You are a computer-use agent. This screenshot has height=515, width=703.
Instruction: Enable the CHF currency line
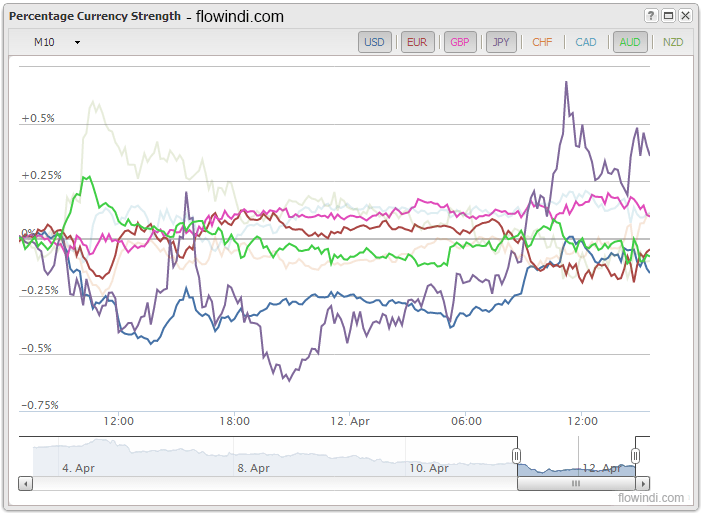click(x=542, y=42)
